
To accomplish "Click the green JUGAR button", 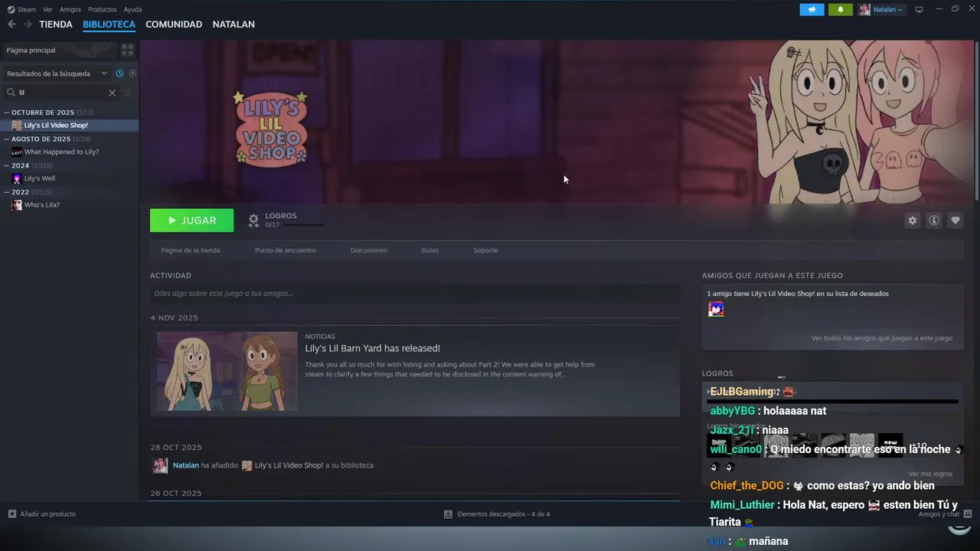I will 192,220.
